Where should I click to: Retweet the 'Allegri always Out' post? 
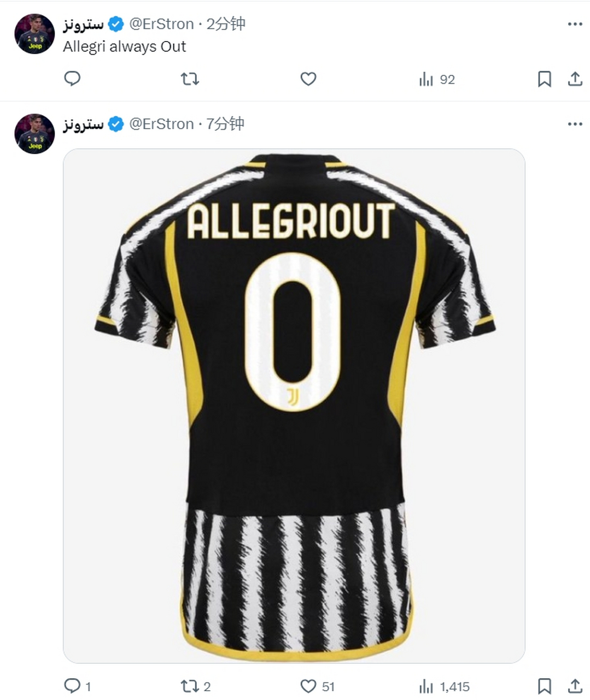pyautogui.click(x=190, y=79)
